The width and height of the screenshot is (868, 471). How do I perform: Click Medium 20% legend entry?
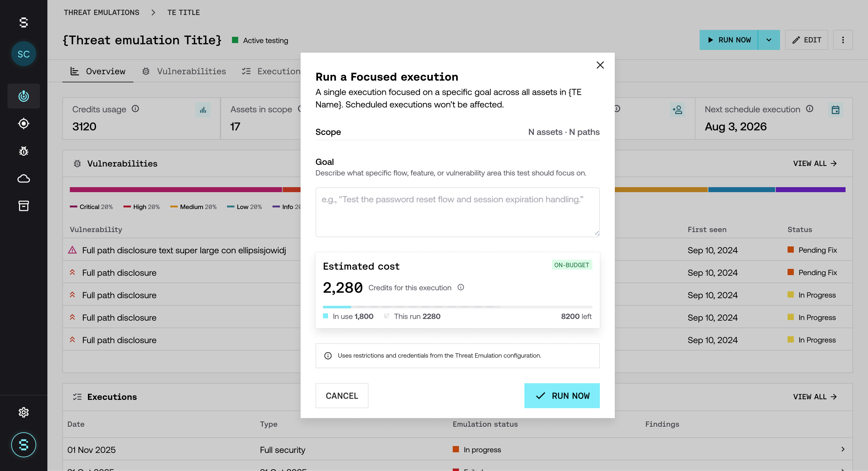193,207
